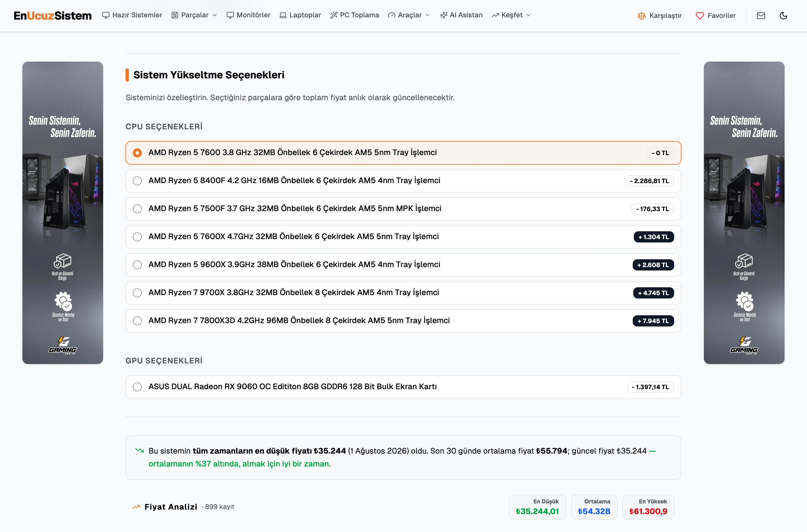Click the monitor icon beside Hazır Sistemler
This screenshot has height=532, width=807.
[x=106, y=15]
